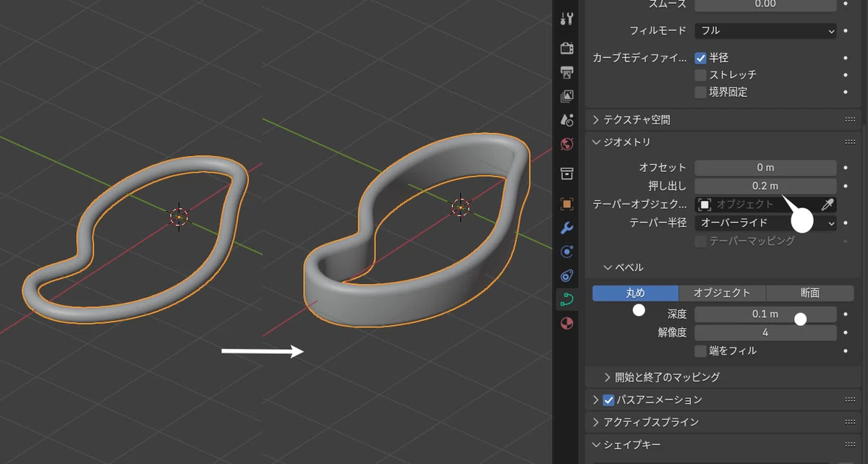Click the animate dot next to フィルモード

pyautogui.click(x=846, y=31)
